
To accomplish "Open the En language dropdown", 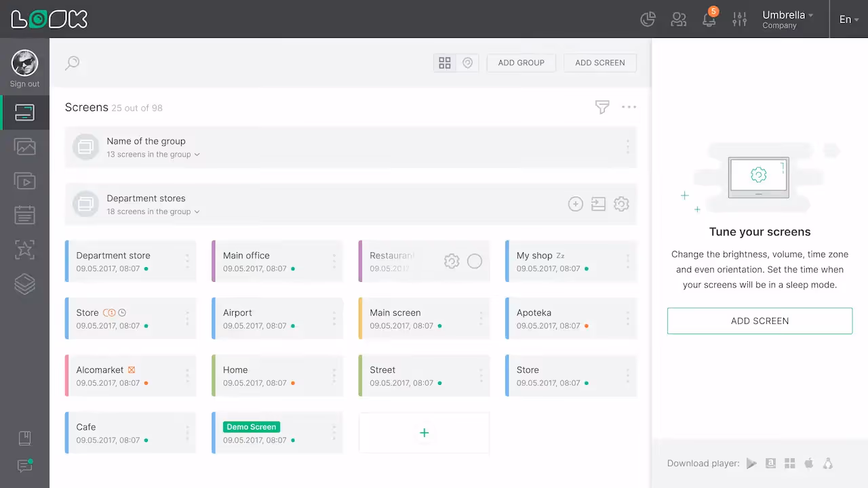I will (848, 19).
